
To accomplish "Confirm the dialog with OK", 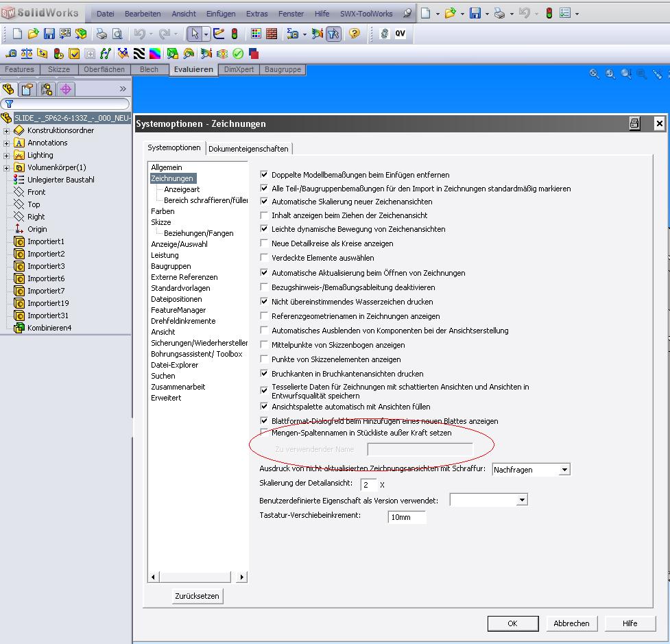I will (513, 623).
